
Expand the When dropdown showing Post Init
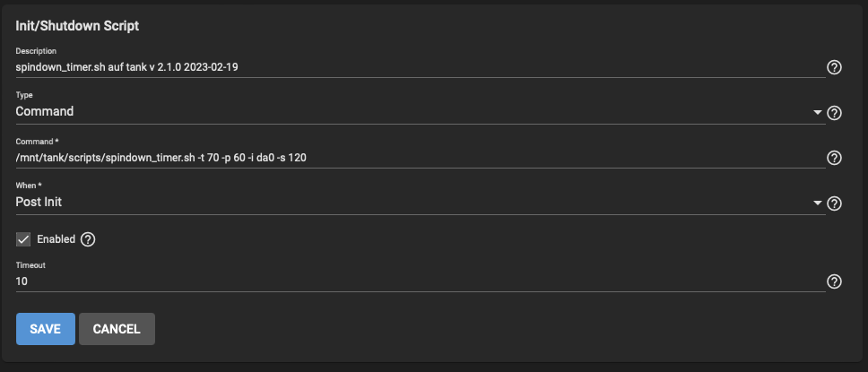tap(421, 202)
